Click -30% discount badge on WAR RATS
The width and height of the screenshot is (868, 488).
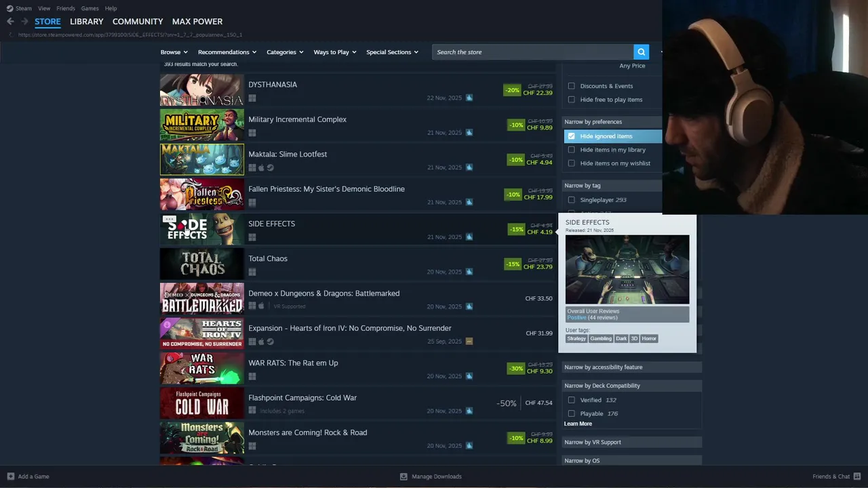coord(516,369)
